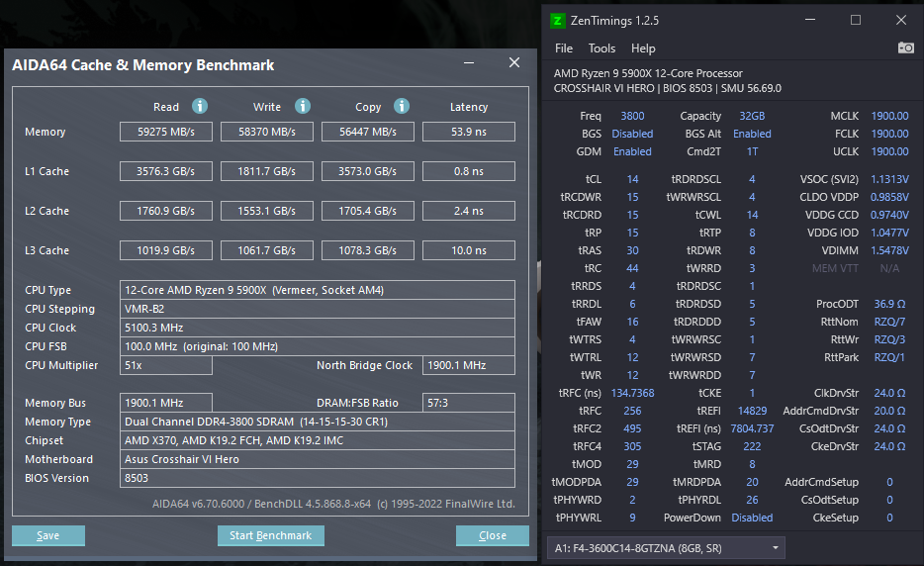Click the L2 Cache Read 1760.9 GB/s field
Viewport: 924px width, 566px height.
(x=166, y=211)
